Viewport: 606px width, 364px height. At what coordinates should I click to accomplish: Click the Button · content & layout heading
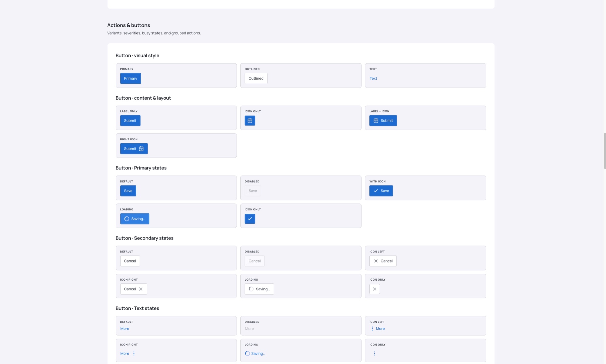[143, 98]
